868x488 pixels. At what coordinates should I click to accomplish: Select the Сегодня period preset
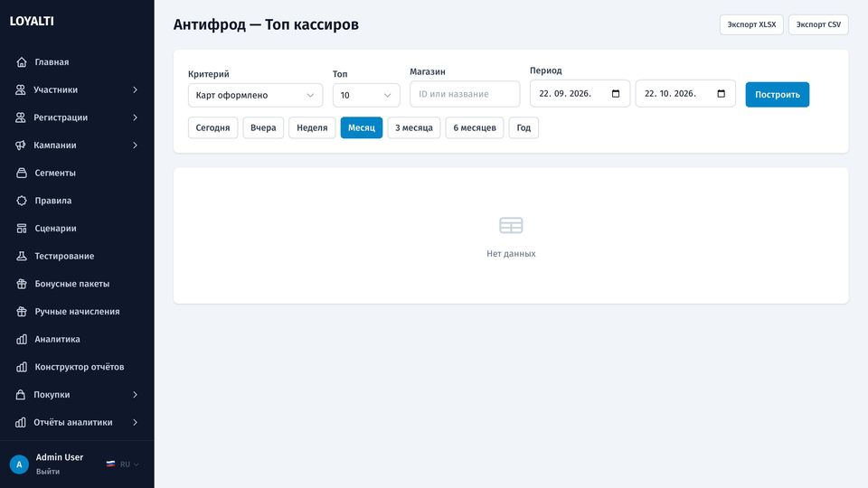tap(212, 127)
